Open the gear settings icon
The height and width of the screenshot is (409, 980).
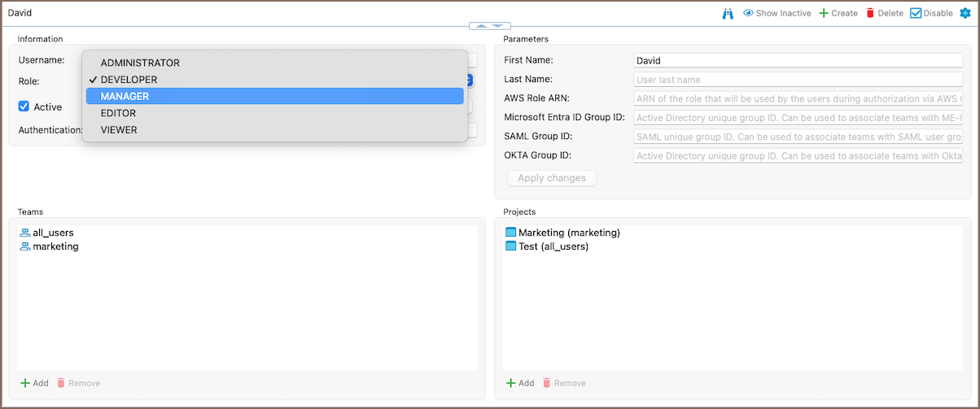[966, 13]
